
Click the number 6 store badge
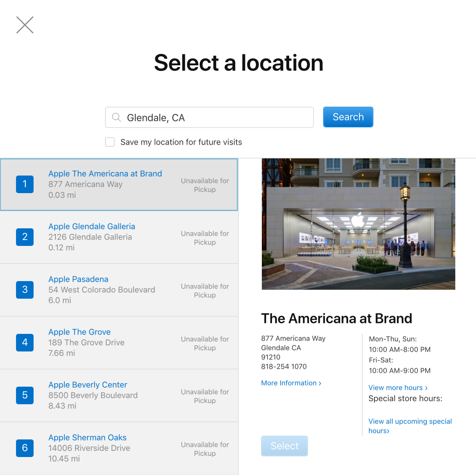click(x=25, y=448)
